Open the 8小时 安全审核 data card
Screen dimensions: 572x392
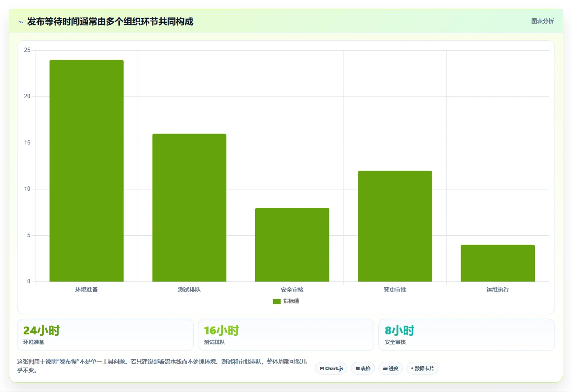[x=467, y=335]
